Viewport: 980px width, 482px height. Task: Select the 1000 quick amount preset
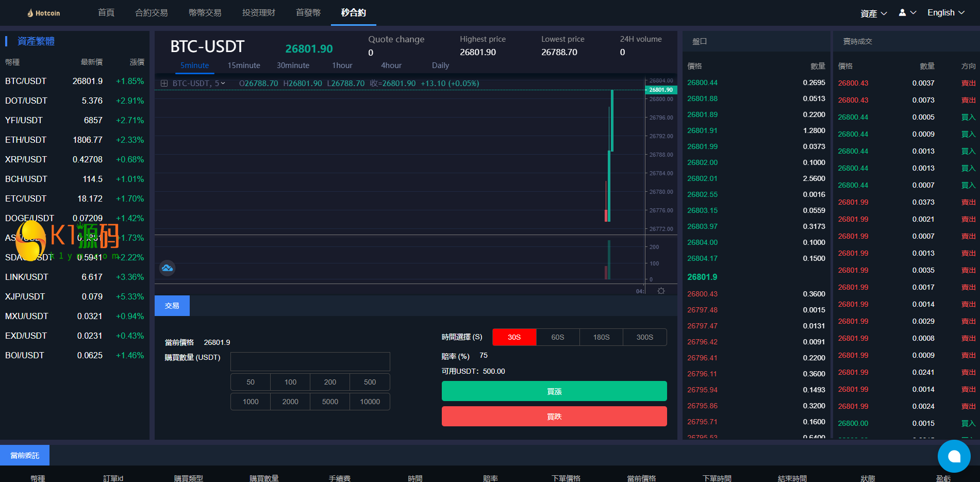click(x=251, y=402)
